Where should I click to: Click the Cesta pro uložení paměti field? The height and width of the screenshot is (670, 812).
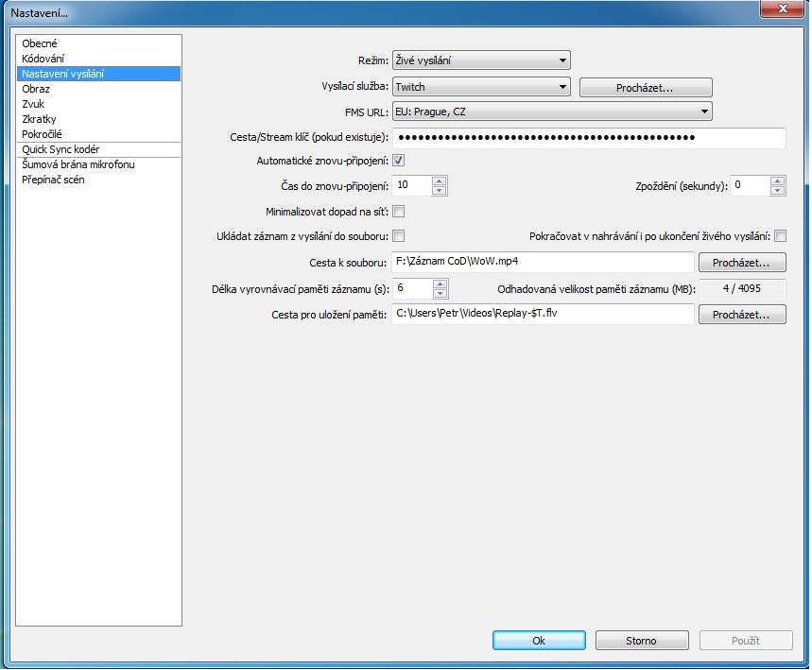click(543, 314)
